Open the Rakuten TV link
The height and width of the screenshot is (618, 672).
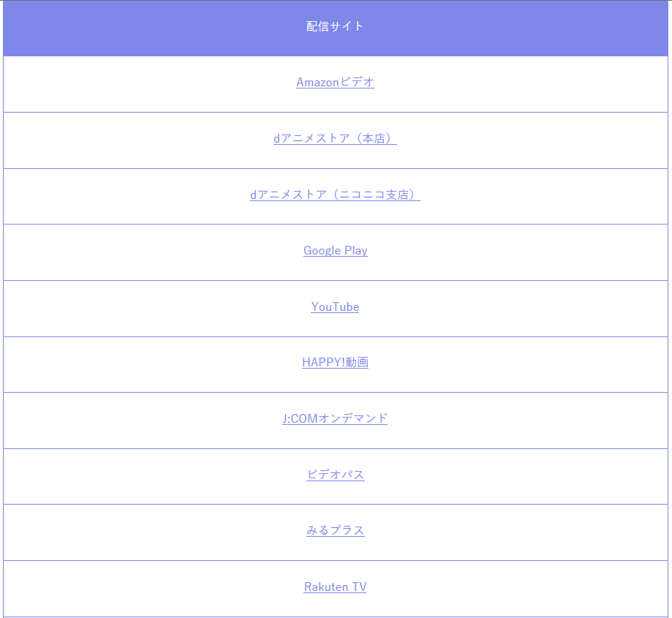(x=335, y=587)
